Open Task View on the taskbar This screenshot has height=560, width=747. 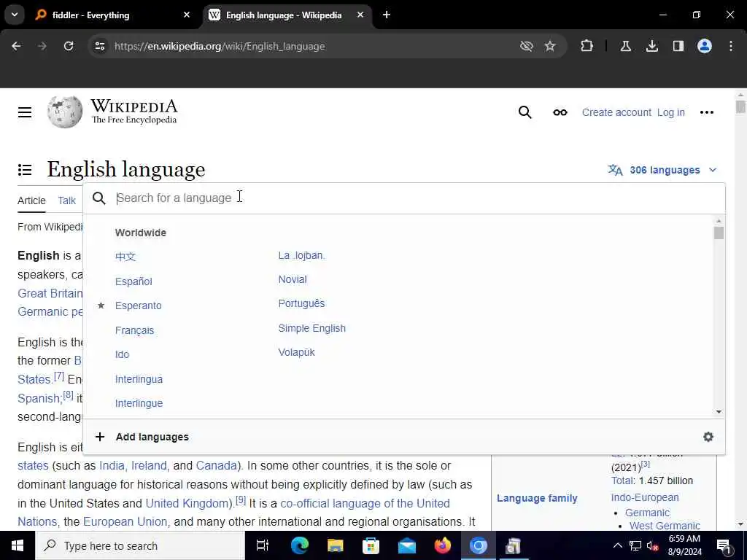tap(263, 545)
